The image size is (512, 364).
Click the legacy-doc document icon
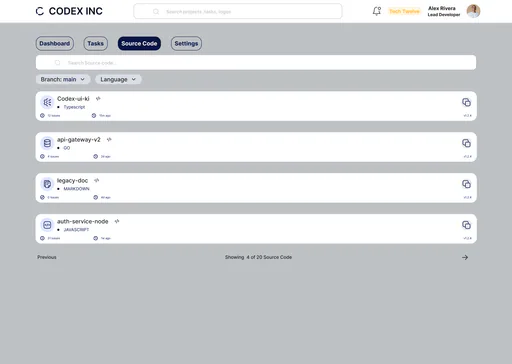(x=47, y=184)
